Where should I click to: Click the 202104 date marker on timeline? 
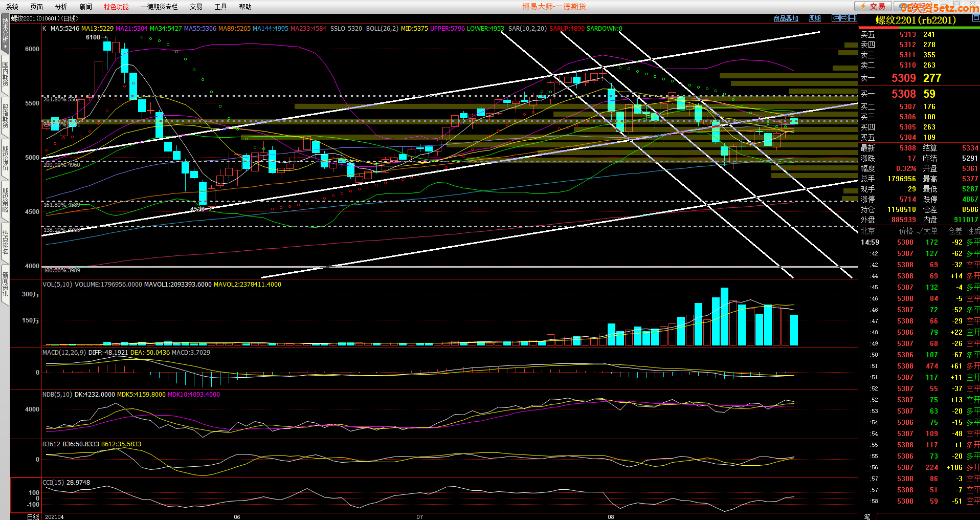[54, 517]
